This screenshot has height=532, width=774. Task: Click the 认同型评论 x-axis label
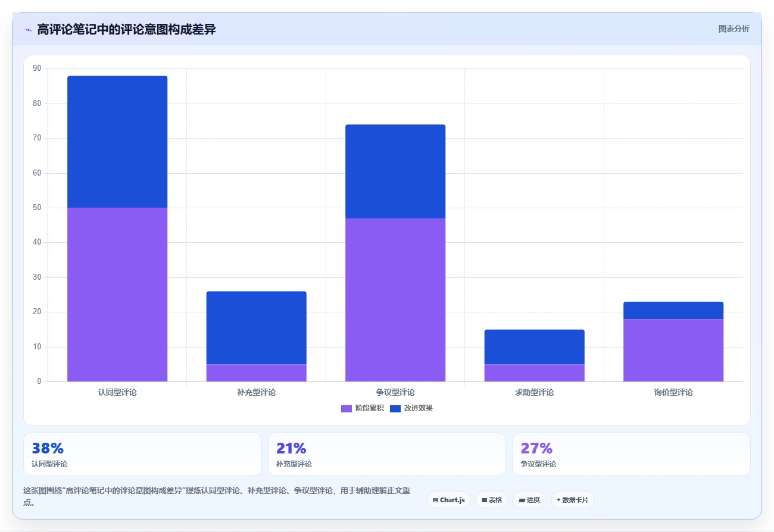pyautogui.click(x=117, y=392)
